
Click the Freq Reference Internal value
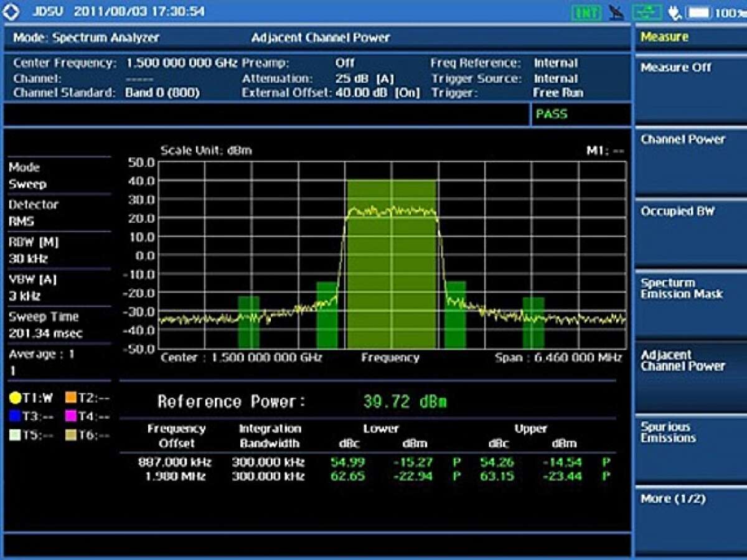(556, 63)
